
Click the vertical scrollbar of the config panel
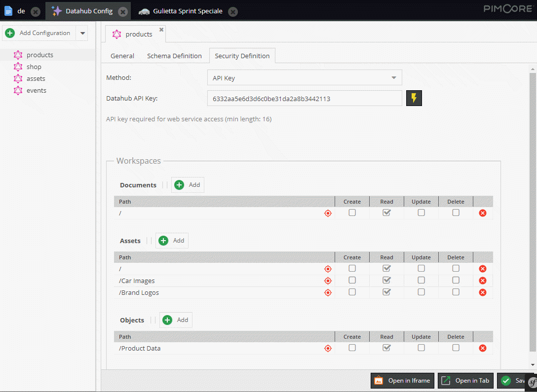click(533, 212)
